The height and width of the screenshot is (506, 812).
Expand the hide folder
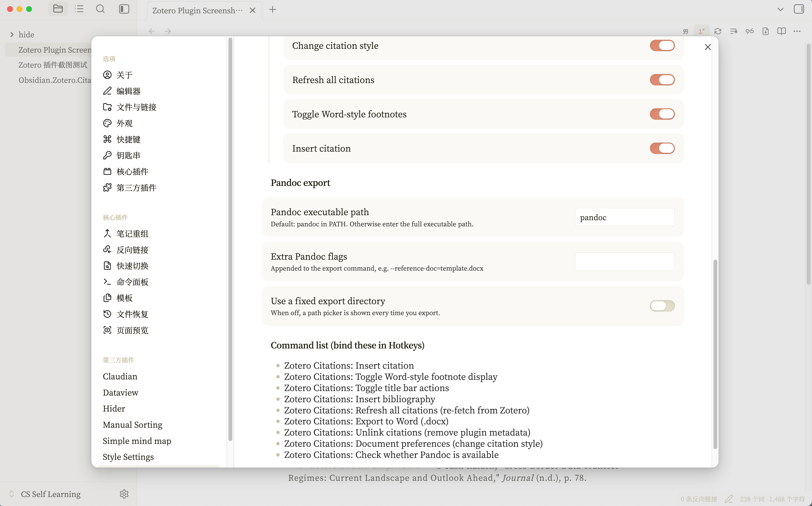pyautogui.click(x=12, y=35)
